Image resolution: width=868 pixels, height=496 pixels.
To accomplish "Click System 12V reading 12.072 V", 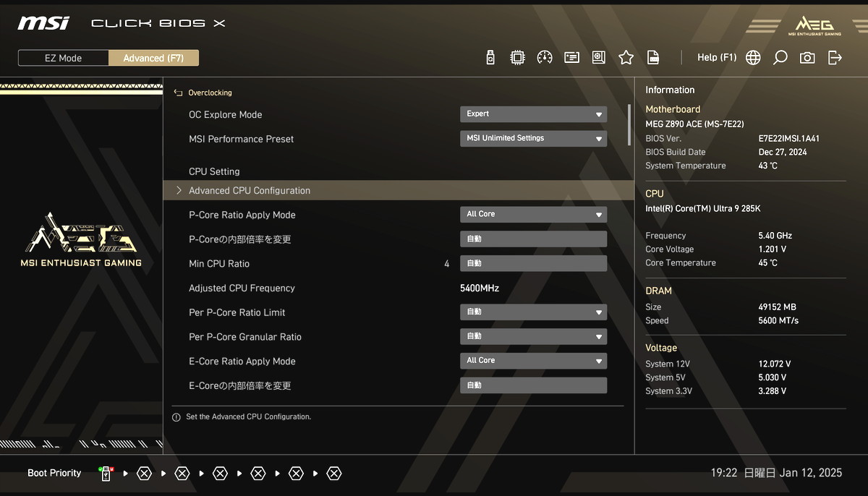I will tap(775, 364).
